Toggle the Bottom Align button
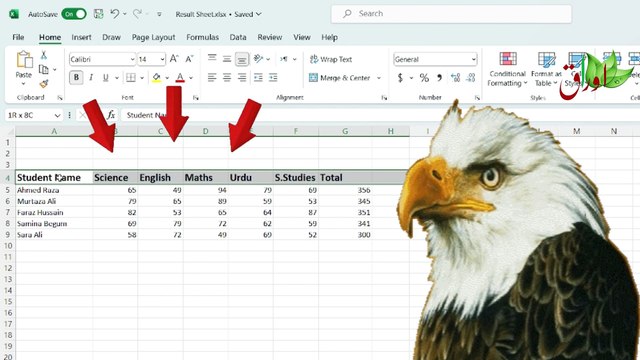Screen dimensions: 640x360 [x=242, y=59]
